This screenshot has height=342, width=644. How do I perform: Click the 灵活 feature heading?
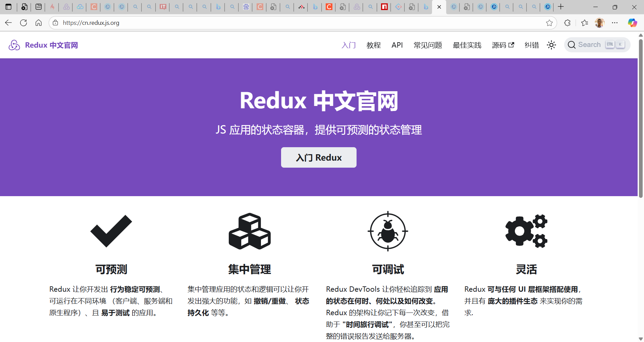tap(526, 269)
